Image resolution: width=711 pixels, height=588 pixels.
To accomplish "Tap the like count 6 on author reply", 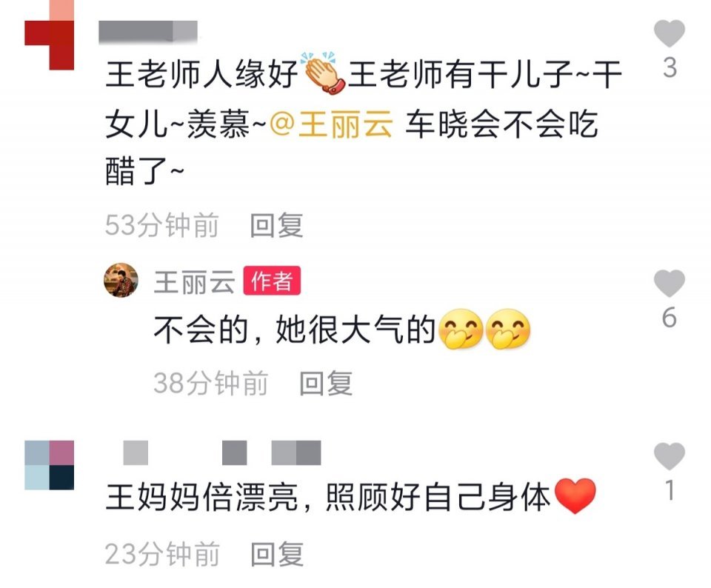I will coord(670,318).
